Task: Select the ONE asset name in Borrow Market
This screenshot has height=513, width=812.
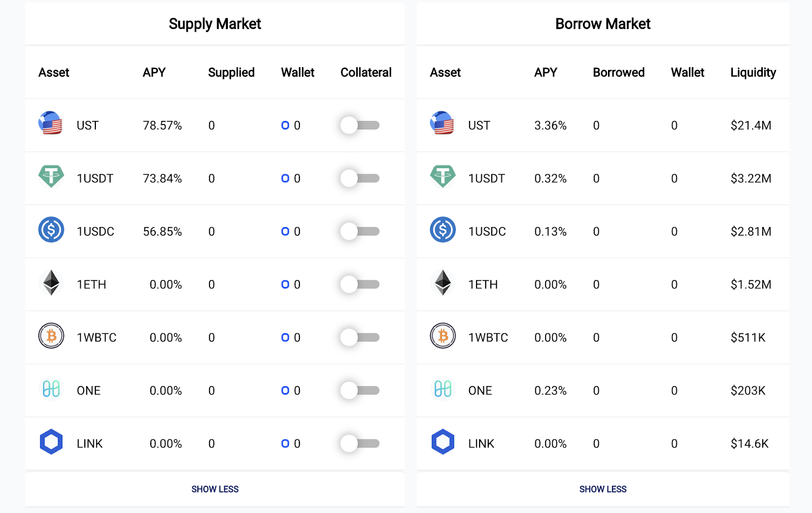Action: point(480,391)
